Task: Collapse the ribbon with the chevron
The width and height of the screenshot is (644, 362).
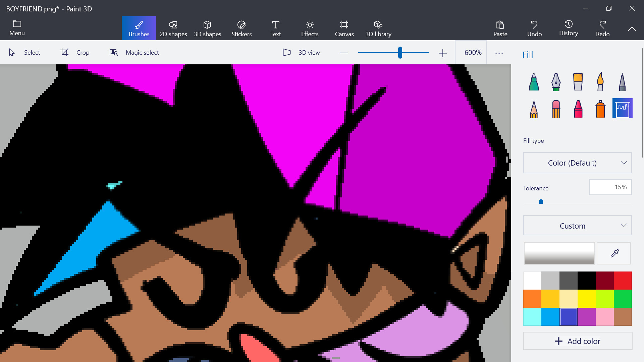Action: click(632, 29)
